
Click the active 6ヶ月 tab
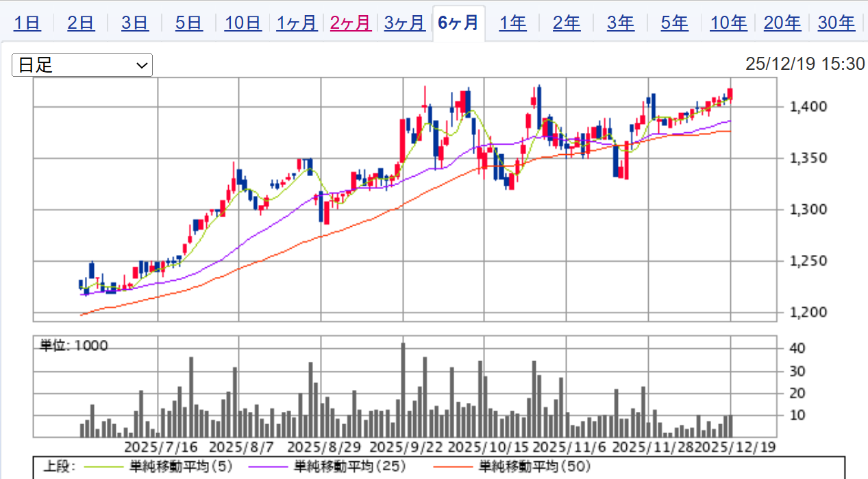458,23
